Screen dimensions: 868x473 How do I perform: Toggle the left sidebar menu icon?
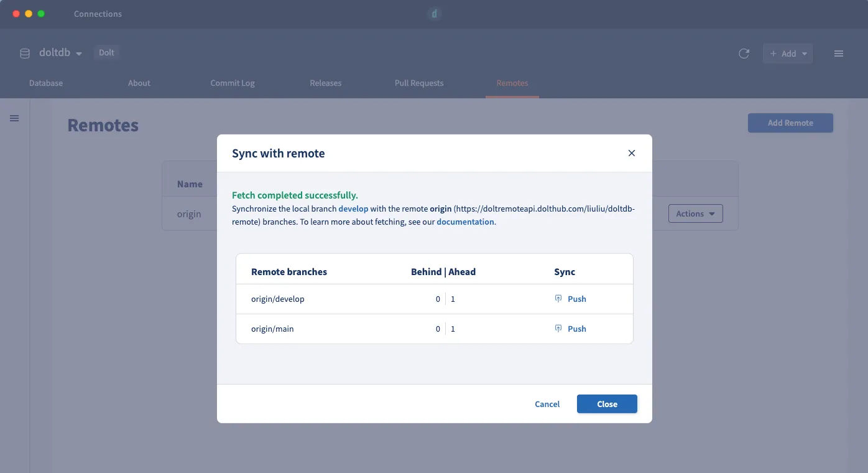tap(14, 118)
